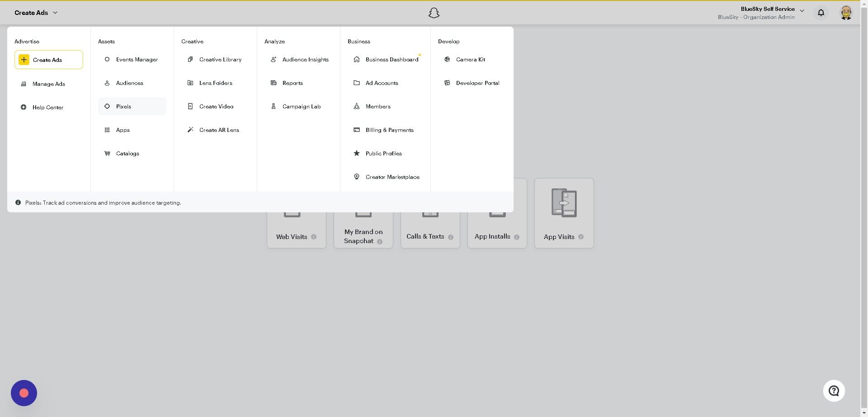Open Apps in the Assets column
The width and height of the screenshot is (868, 417).
[x=132, y=130]
